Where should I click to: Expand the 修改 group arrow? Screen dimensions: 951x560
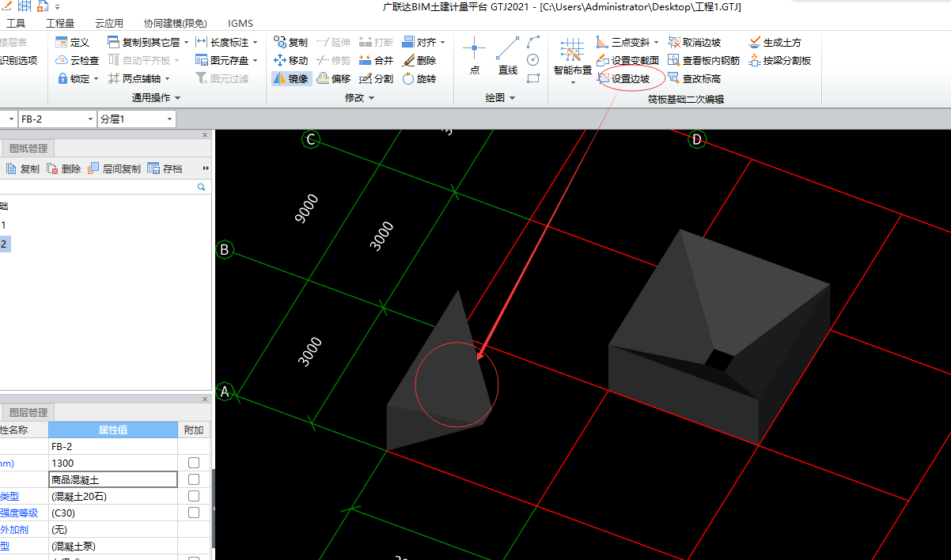371,98
